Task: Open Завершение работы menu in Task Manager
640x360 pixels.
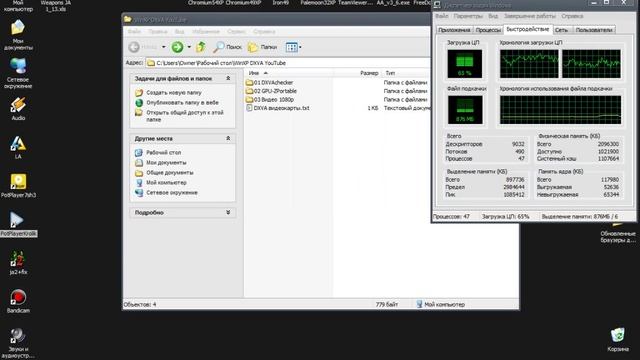Action: click(530, 16)
